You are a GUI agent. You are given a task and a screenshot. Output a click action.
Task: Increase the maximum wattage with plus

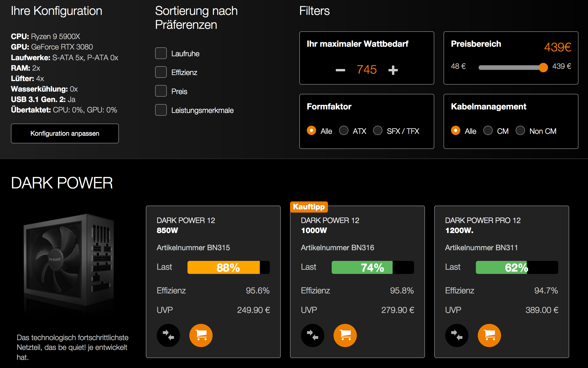(x=393, y=70)
